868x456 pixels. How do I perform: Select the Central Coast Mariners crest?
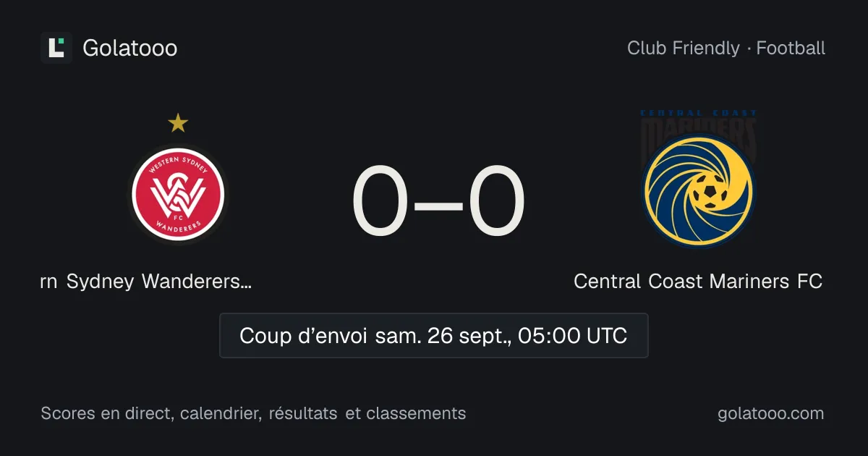pos(699,191)
